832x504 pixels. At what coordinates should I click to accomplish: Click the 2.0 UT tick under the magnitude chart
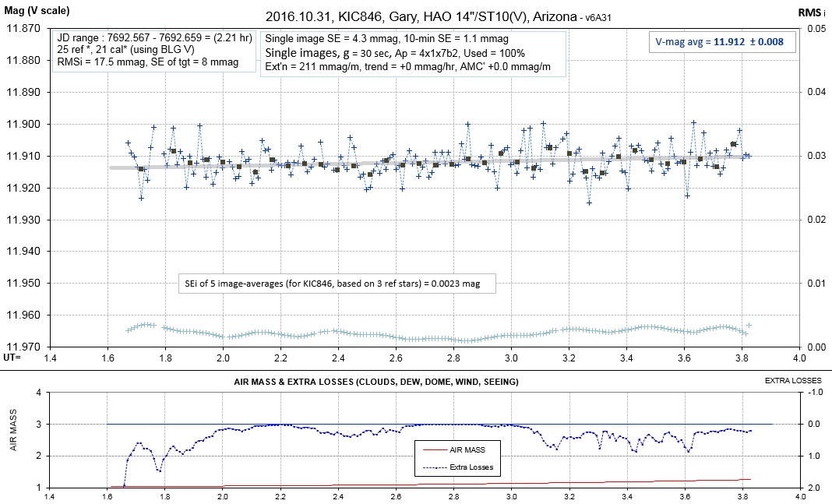click(x=223, y=358)
